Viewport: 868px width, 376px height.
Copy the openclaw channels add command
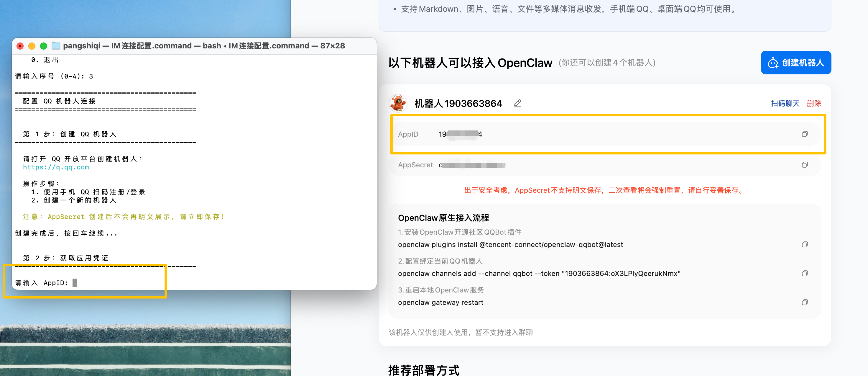tap(804, 274)
